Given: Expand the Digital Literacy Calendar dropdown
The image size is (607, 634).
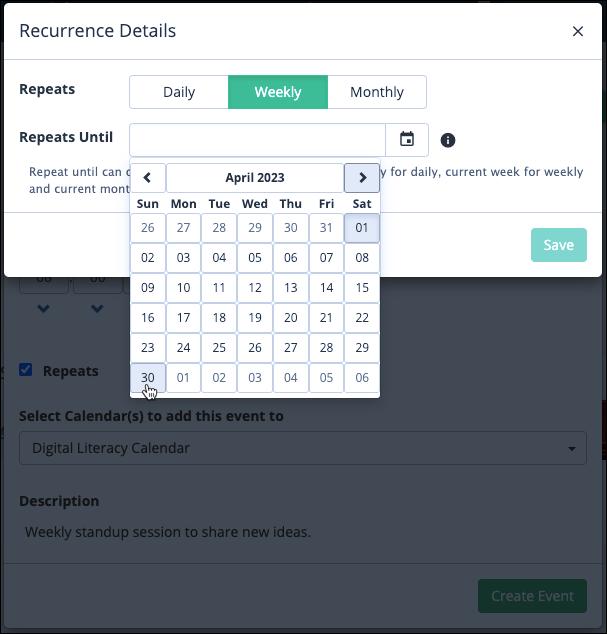Looking at the screenshot, I should pyautogui.click(x=303, y=448).
